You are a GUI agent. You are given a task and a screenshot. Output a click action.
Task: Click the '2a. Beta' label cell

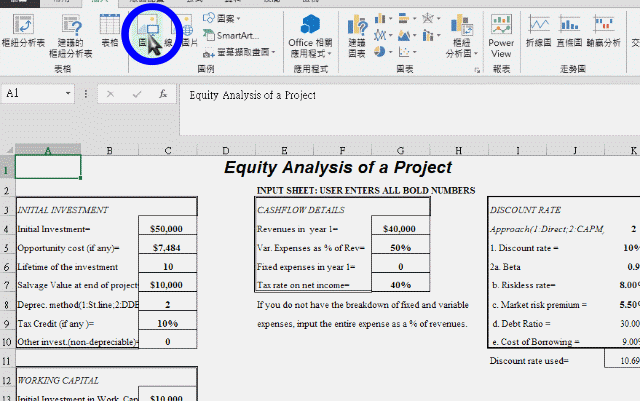505,267
